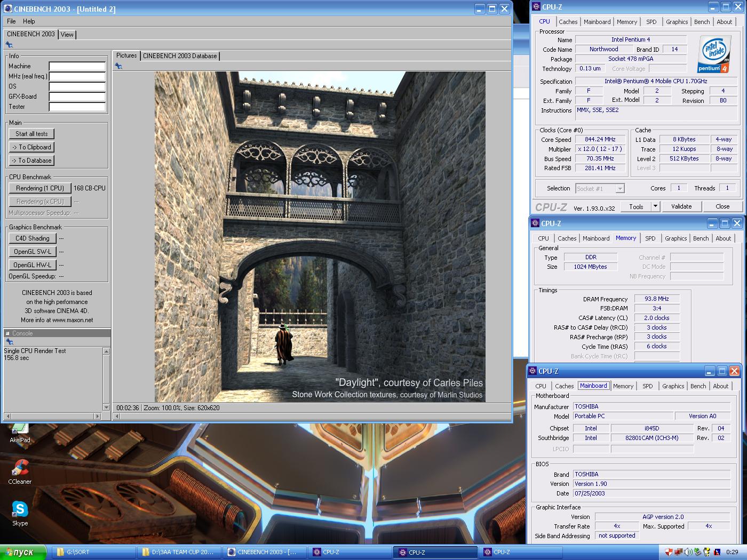Click the Intel Pentium 4 logo in CPU-Z
Screen dimensions: 747x560
click(x=713, y=54)
